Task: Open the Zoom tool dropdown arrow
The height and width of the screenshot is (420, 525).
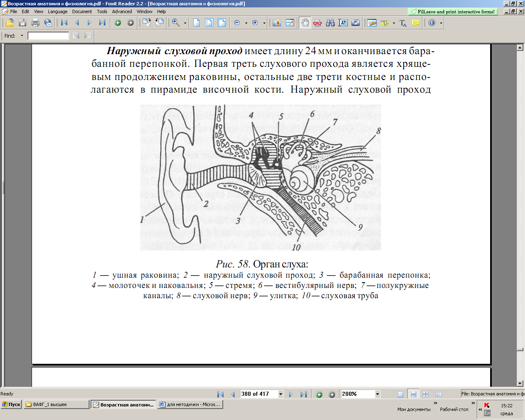Action: [x=185, y=23]
